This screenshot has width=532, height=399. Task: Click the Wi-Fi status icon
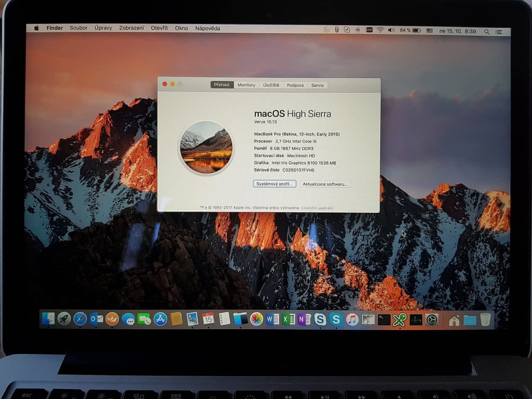click(380, 30)
